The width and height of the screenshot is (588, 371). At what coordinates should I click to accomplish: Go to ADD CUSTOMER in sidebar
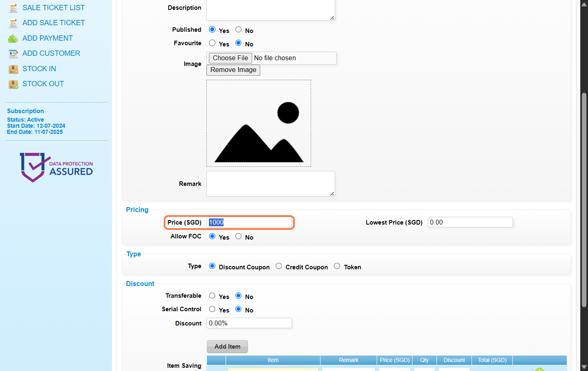(51, 53)
